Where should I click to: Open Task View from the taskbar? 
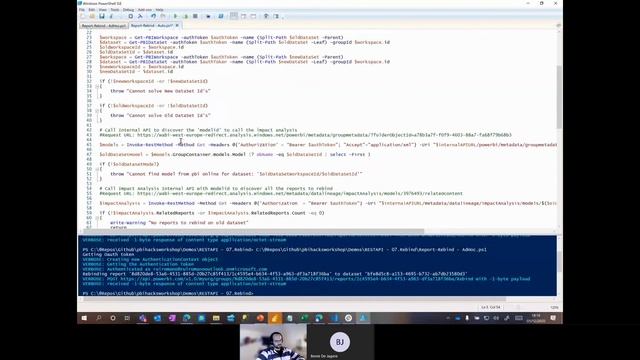(x=127, y=318)
